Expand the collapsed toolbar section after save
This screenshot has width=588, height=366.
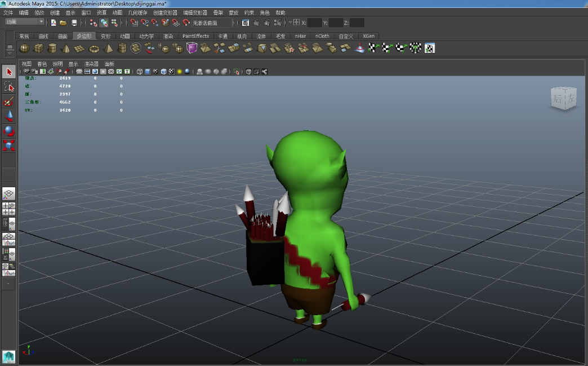point(83,23)
